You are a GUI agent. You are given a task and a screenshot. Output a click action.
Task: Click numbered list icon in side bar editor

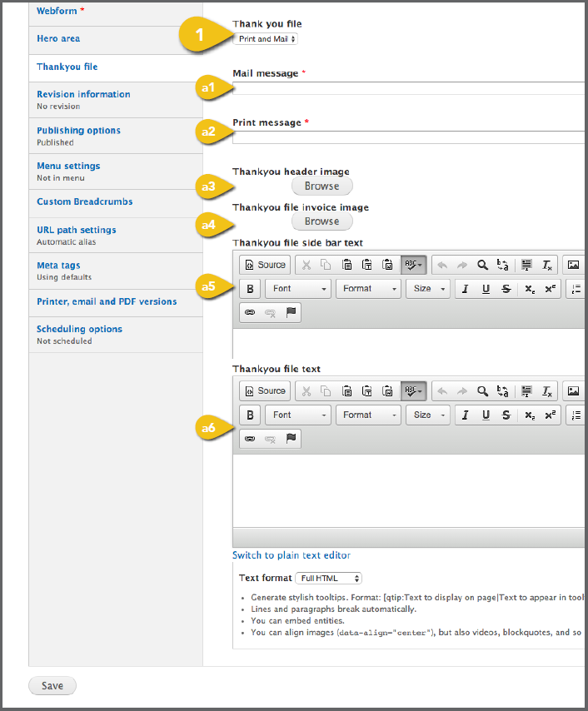[x=576, y=289]
